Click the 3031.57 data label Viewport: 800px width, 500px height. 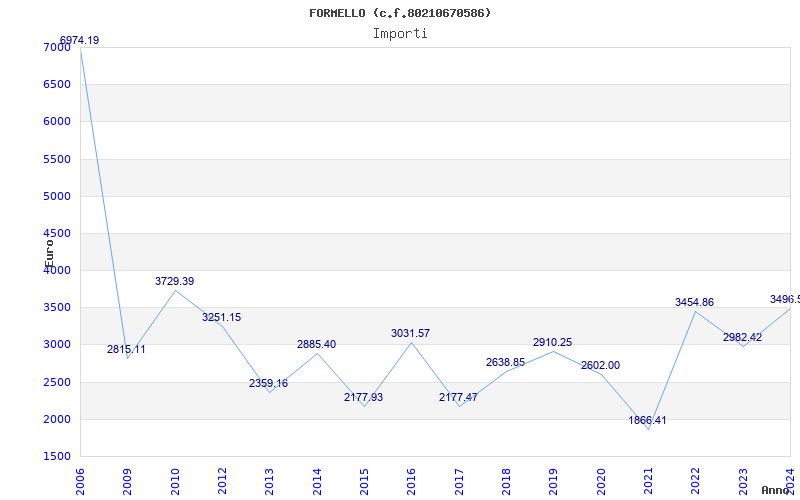(410, 333)
